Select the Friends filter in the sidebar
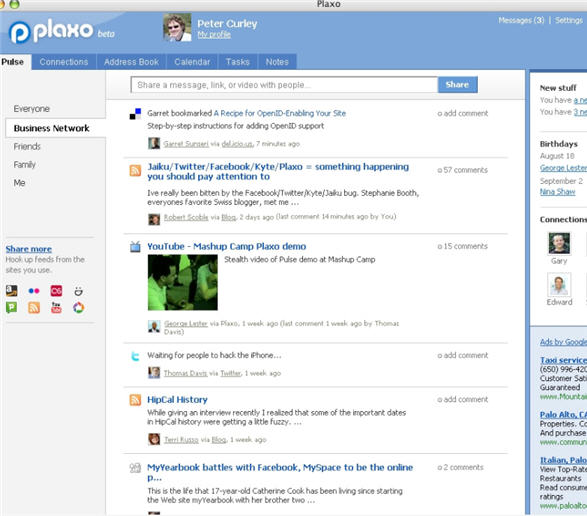Viewport: 587px width, 516px height. 27,146
